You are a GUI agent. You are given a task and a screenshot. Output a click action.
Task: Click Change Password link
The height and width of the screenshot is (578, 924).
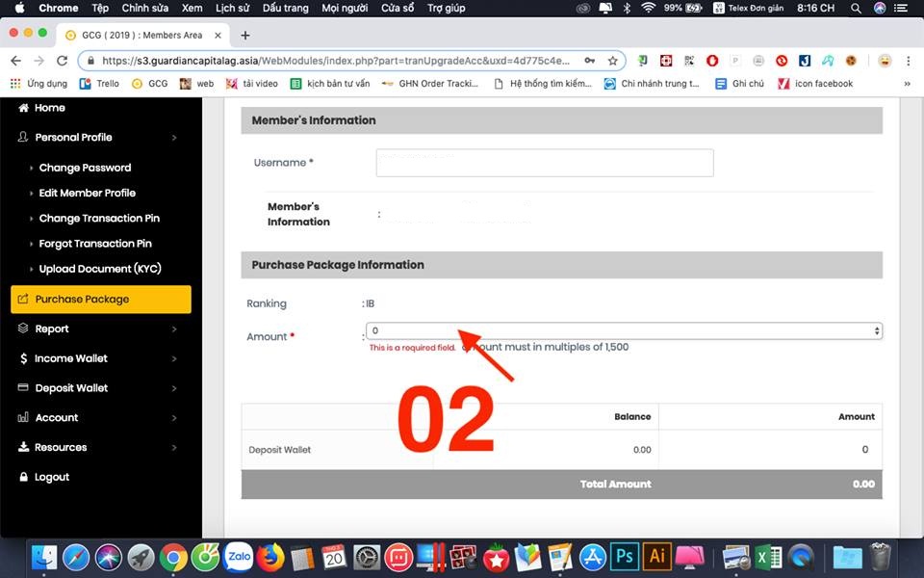click(85, 168)
